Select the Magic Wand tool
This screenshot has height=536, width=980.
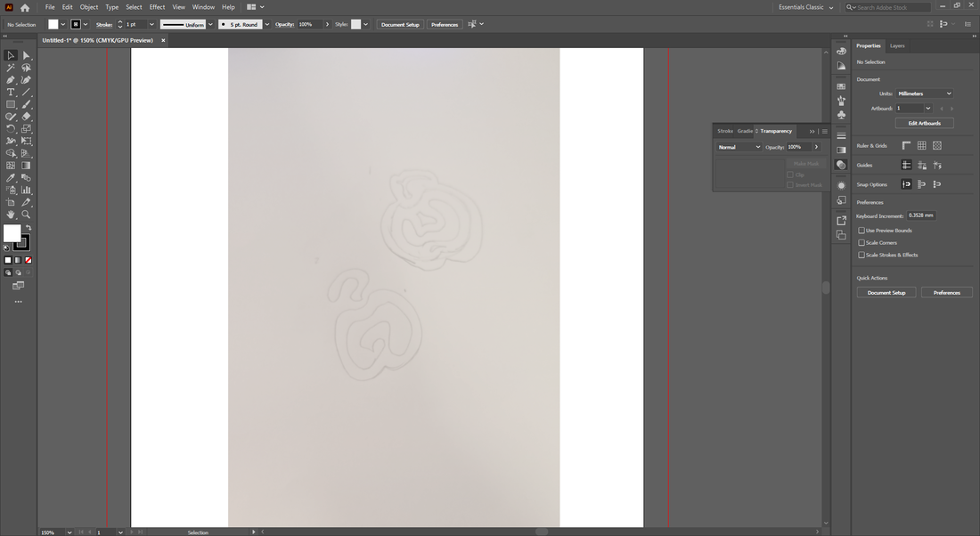(x=11, y=68)
